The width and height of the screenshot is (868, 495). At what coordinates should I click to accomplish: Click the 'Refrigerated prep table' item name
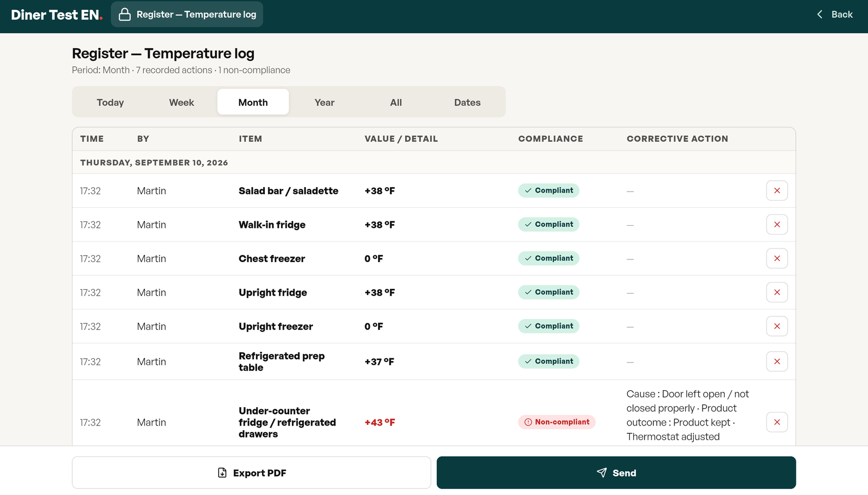tap(282, 361)
